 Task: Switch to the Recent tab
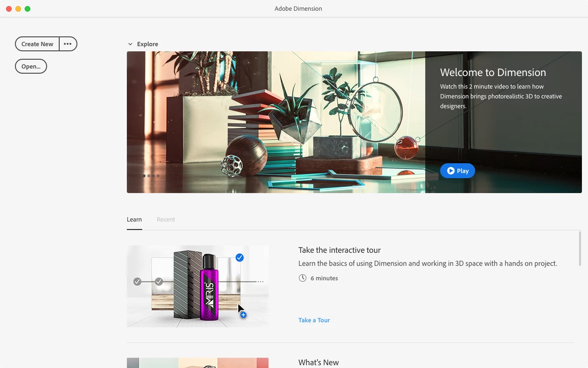pyautogui.click(x=166, y=219)
